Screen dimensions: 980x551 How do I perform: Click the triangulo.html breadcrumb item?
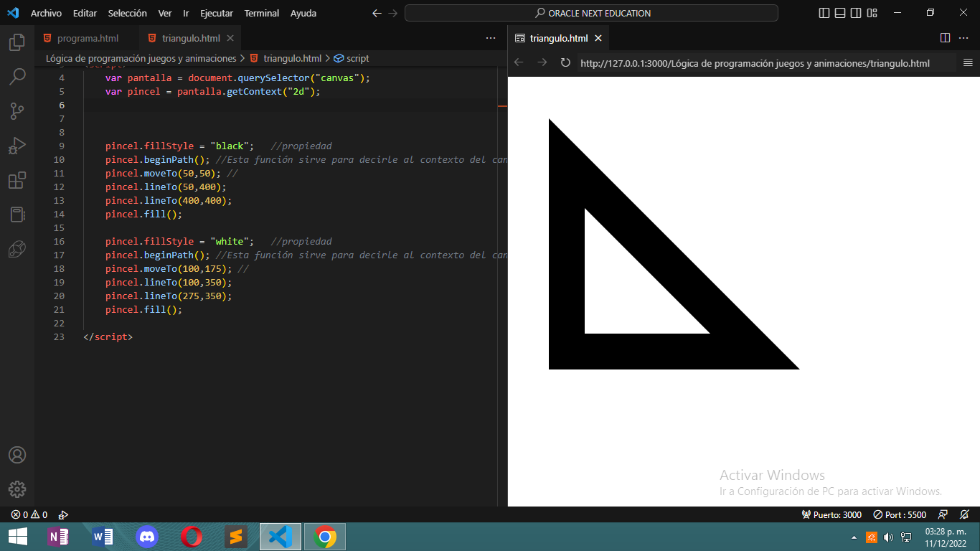[286, 58]
